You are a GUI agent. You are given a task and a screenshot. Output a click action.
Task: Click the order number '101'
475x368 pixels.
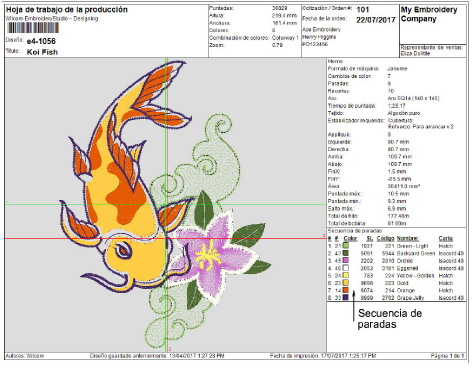pos(363,10)
